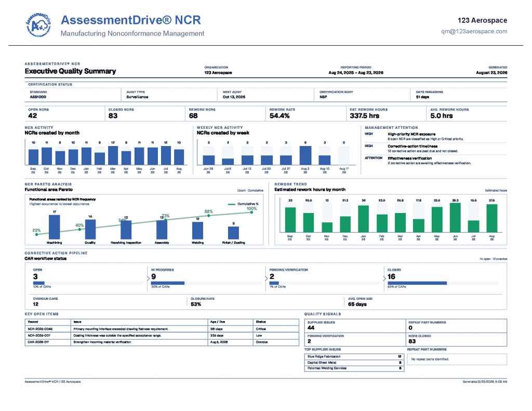The width and height of the screenshot is (532, 411).
Task: Click the Effectiveness verification item
Action: click(436, 161)
